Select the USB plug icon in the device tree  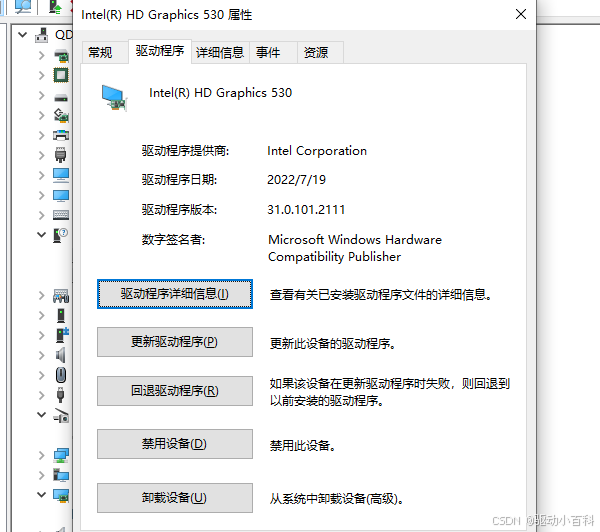pos(60,395)
